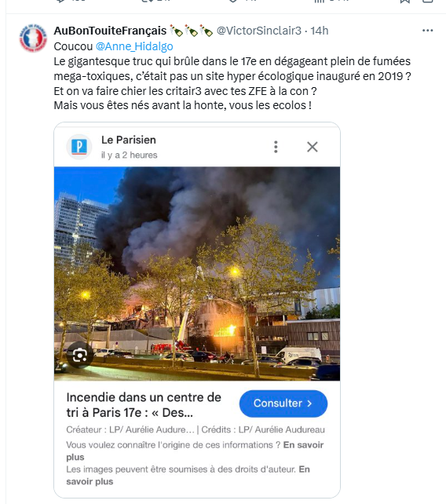Open the @Anne_Hidalgo mention link
The height and width of the screenshot is (504, 446).
134,46
